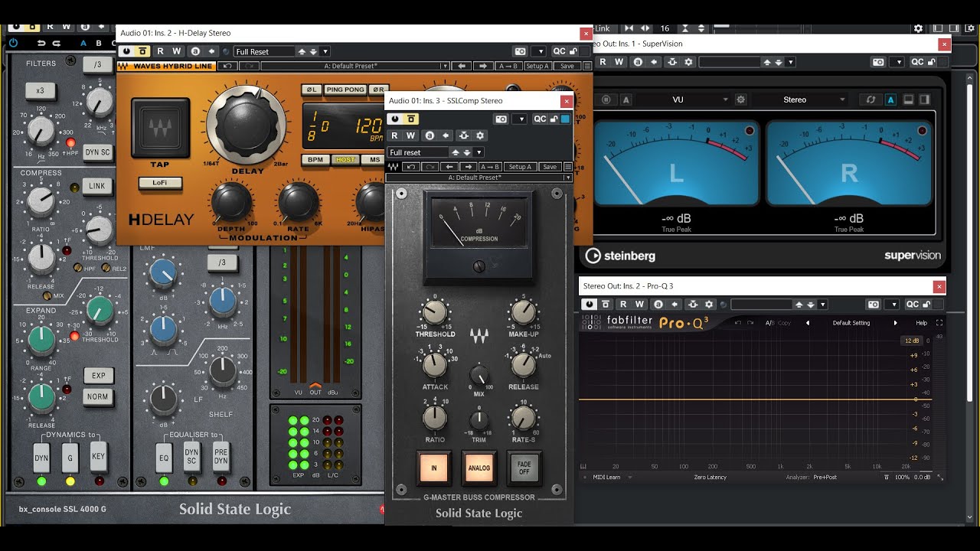980x551 pixels.
Task: Click the SSLComp camera snapshot icon
Action: (501, 119)
